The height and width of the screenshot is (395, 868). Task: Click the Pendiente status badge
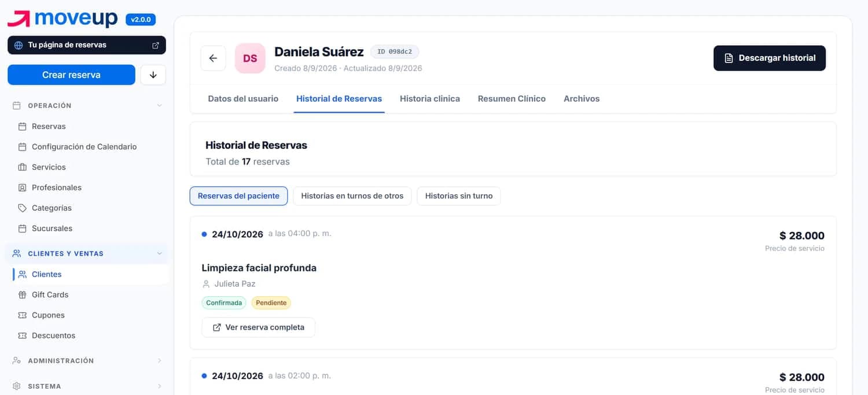pos(271,303)
